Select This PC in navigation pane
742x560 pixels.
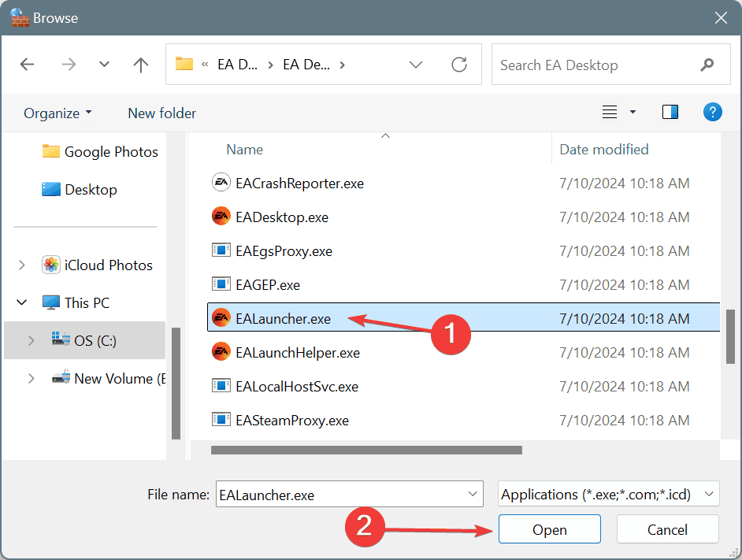pos(76,302)
